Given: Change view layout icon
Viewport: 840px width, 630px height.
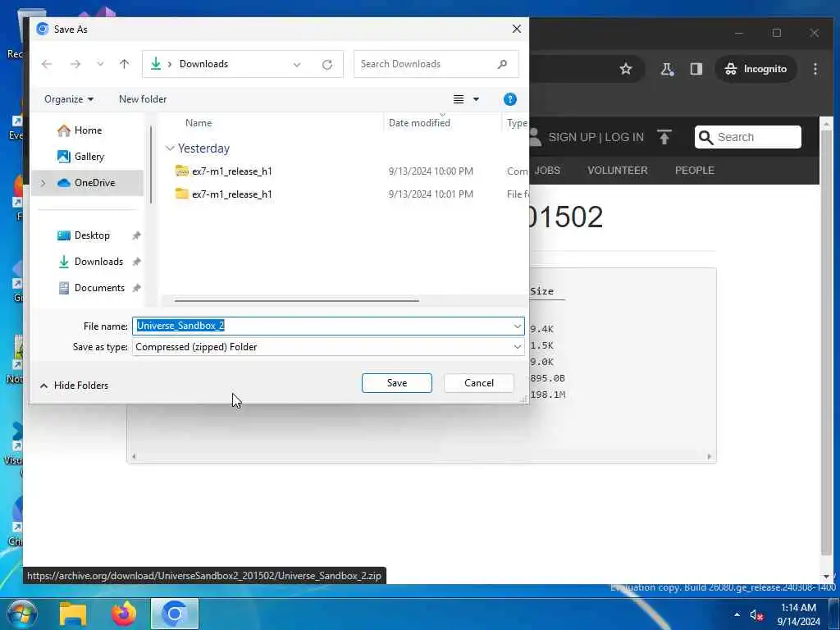Looking at the screenshot, I should [x=459, y=99].
